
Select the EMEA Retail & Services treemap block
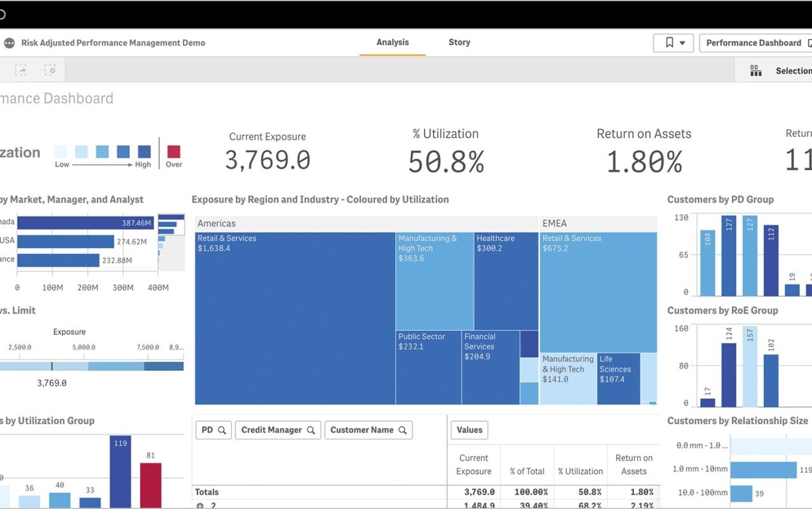tap(598, 293)
